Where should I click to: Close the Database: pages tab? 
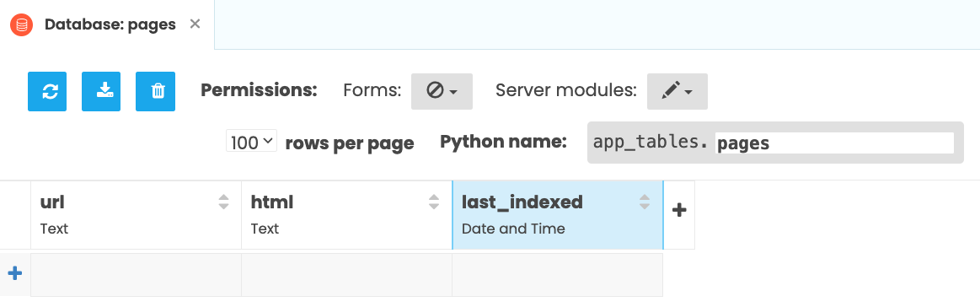[195, 24]
